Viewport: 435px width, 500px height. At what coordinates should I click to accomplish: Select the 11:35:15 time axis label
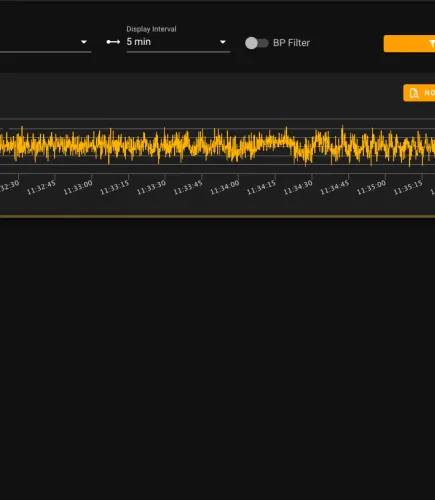click(x=408, y=188)
